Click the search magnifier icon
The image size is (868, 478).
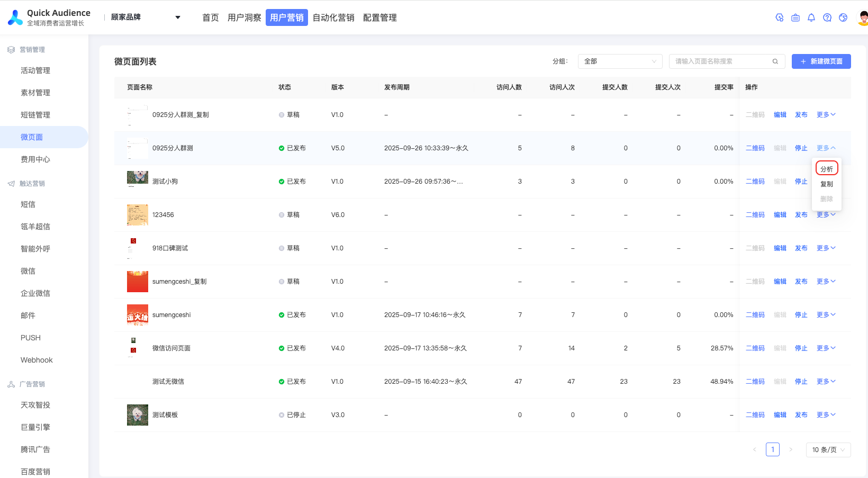coord(775,61)
